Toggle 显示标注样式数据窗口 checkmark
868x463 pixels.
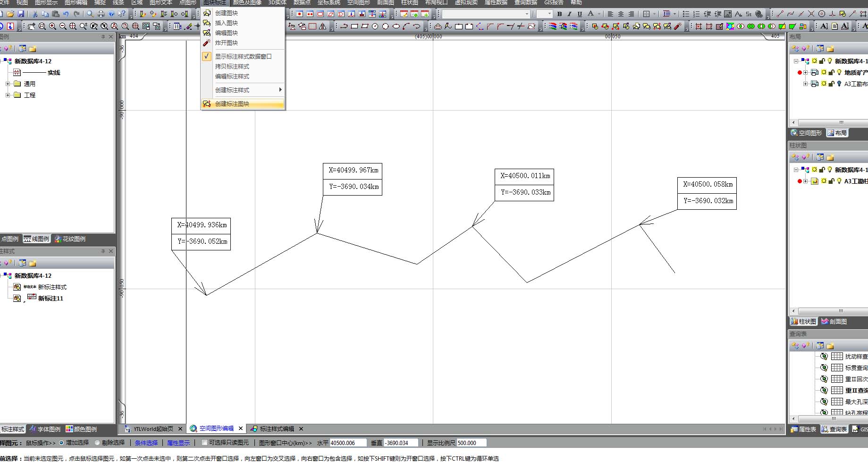pos(207,56)
